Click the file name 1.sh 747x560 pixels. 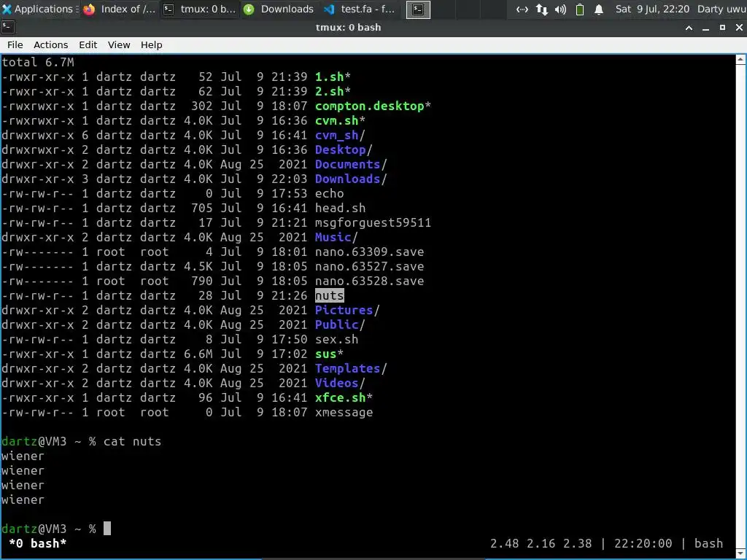tap(329, 77)
